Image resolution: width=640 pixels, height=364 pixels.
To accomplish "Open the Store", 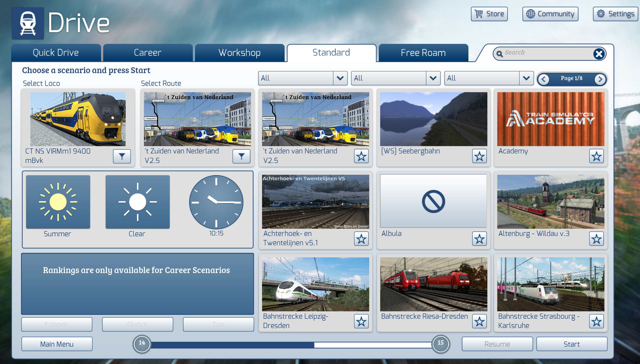I will (x=489, y=14).
